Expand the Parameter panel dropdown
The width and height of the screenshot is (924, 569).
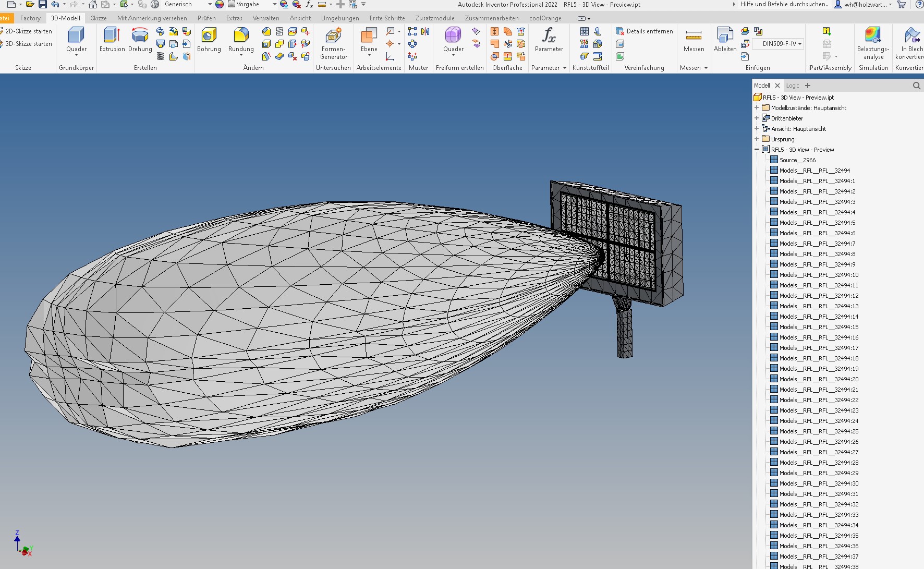pos(565,68)
